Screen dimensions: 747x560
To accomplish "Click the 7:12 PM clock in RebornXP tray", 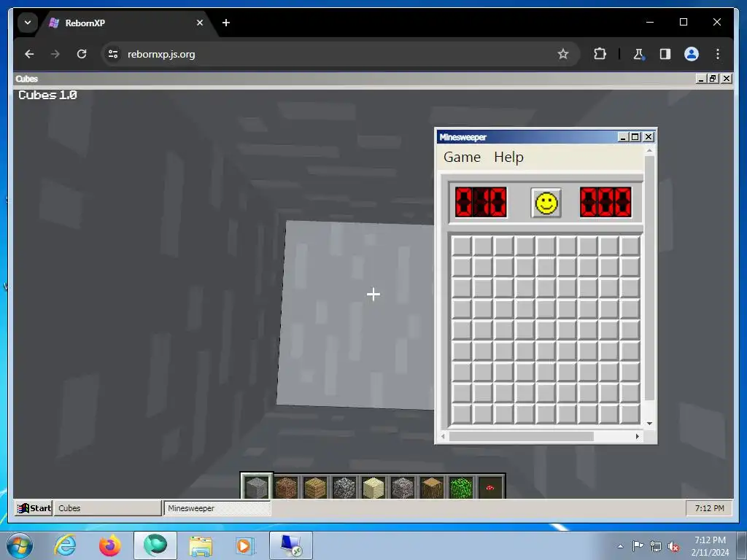I will coord(709,508).
